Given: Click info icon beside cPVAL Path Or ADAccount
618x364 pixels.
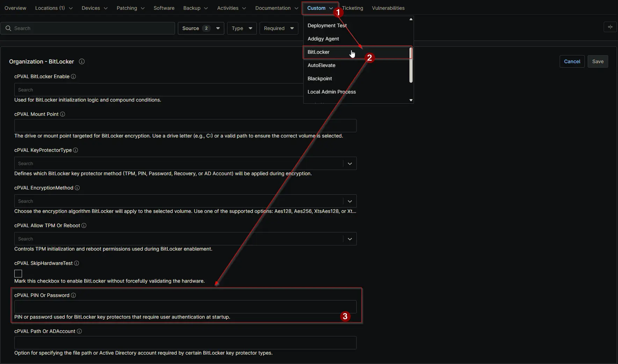Looking at the screenshot, I should (x=79, y=331).
